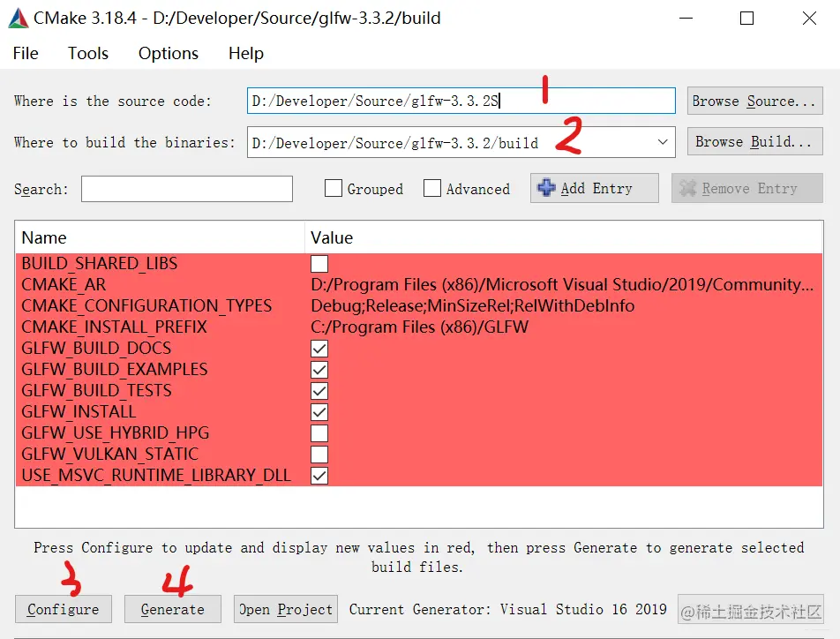The height and width of the screenshot is (639, 840).
Task: Toggle GLFW_BUILD_EXAMPLES checkbox
Action: coord(319,369)
